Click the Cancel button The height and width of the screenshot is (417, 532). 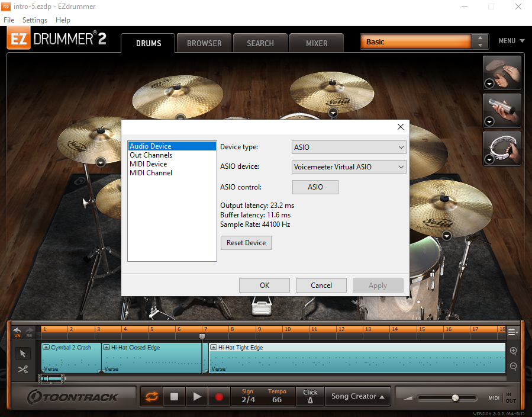321,286
